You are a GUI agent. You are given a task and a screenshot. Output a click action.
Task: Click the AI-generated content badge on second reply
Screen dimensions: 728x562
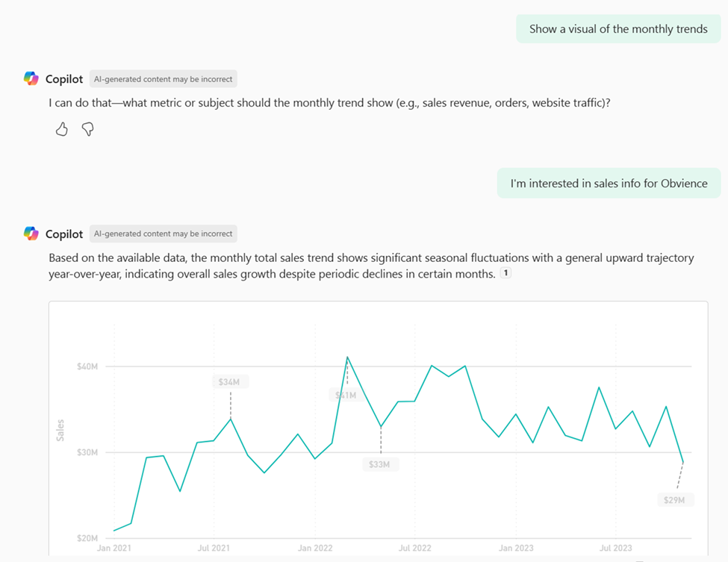[x=163, y=234]
